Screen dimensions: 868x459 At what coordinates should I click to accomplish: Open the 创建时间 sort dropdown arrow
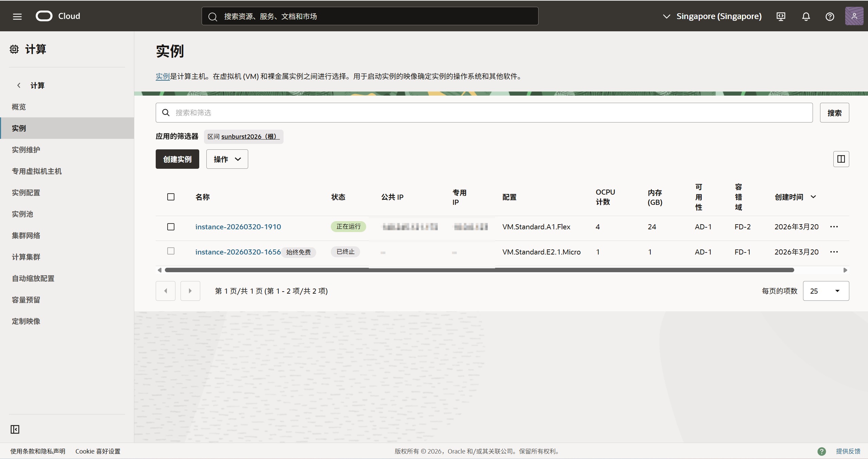[x=813, y=197]
